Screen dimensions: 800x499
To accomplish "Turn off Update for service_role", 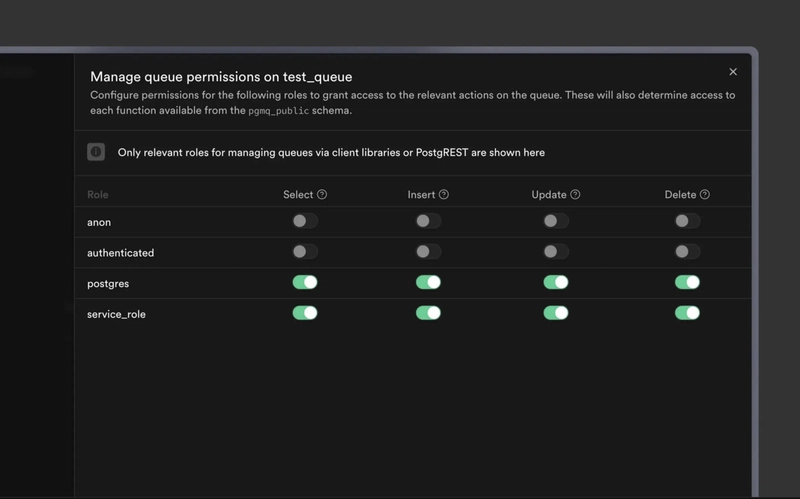I will click(556, 313).
